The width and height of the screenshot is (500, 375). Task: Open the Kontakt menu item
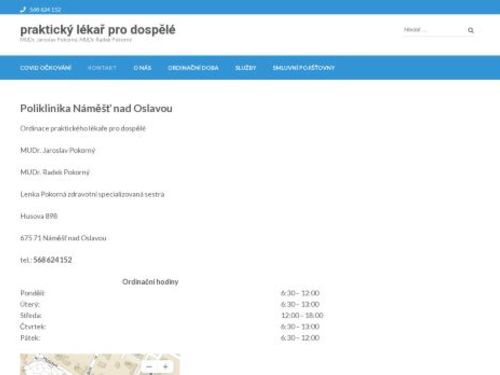pos(102,68)
